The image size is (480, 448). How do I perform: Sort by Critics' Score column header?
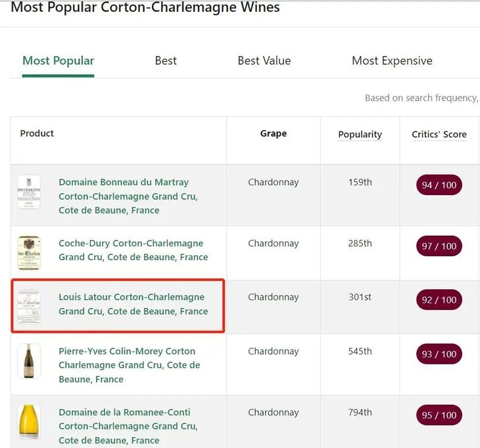pos(439,135)
